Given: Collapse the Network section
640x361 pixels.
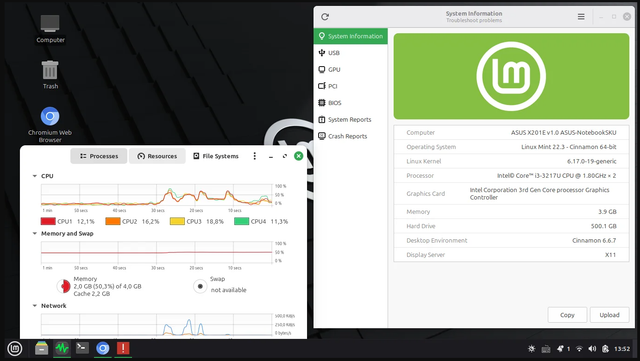Looking at the screenshot, I should pos(35,306).
